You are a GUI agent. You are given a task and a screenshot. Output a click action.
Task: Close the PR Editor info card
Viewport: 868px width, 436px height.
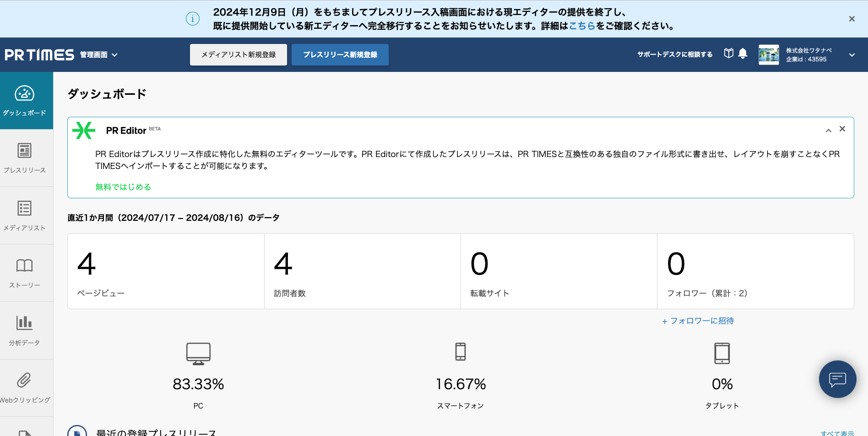(842, 129)
